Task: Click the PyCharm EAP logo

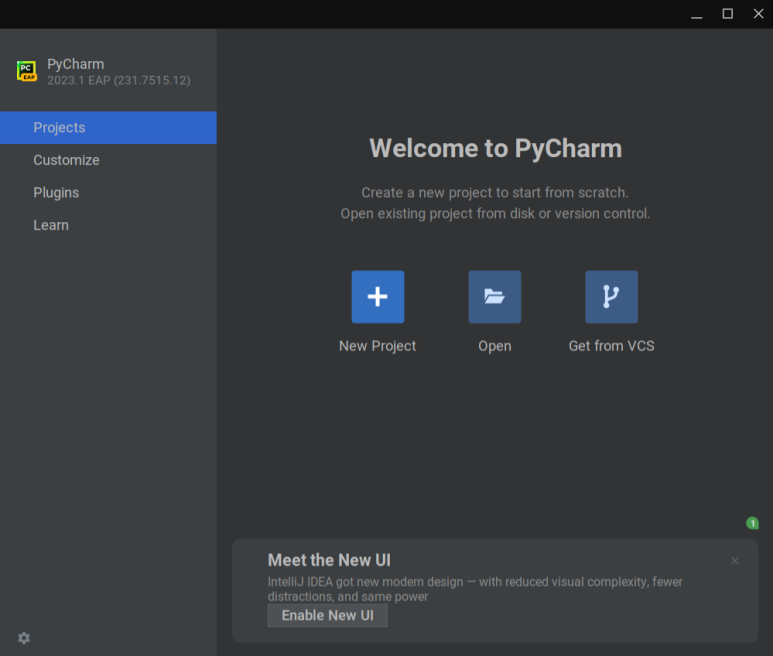Action: click(27, 71)
